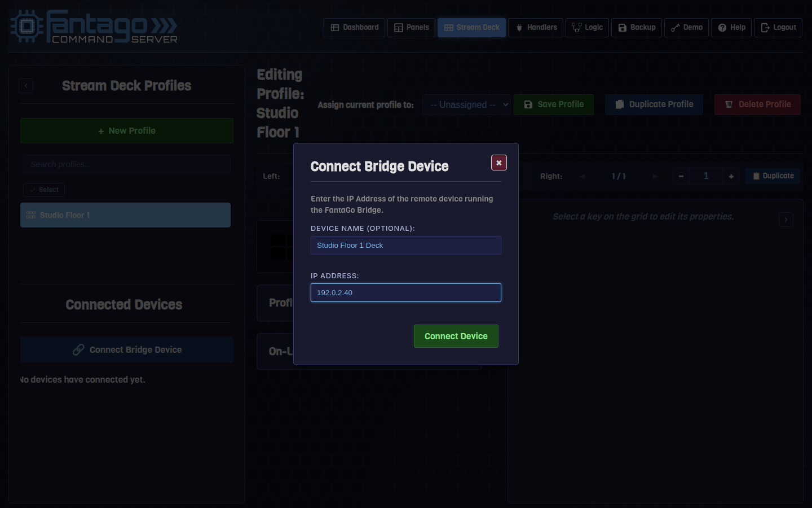812x508 pixels.
Task: Go to the next right page arrow
Action: (655, 176)
